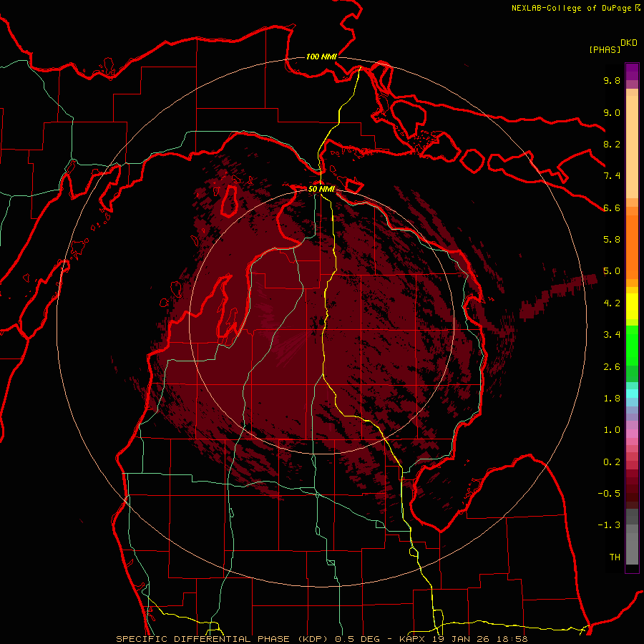Click the -1.3 value on color scale
Image resolution: width=644 pixels, height=644 pixels.
point(609,525)
